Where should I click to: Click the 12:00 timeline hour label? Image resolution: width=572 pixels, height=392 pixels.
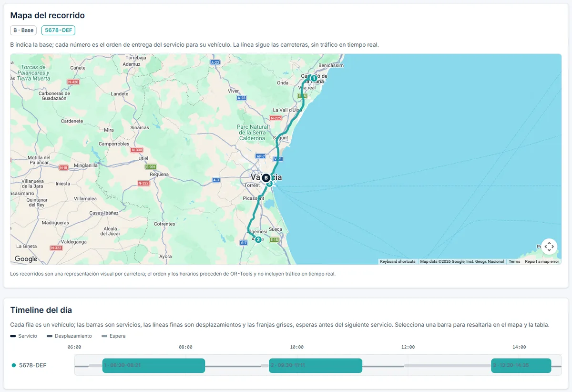coord(408,347)
